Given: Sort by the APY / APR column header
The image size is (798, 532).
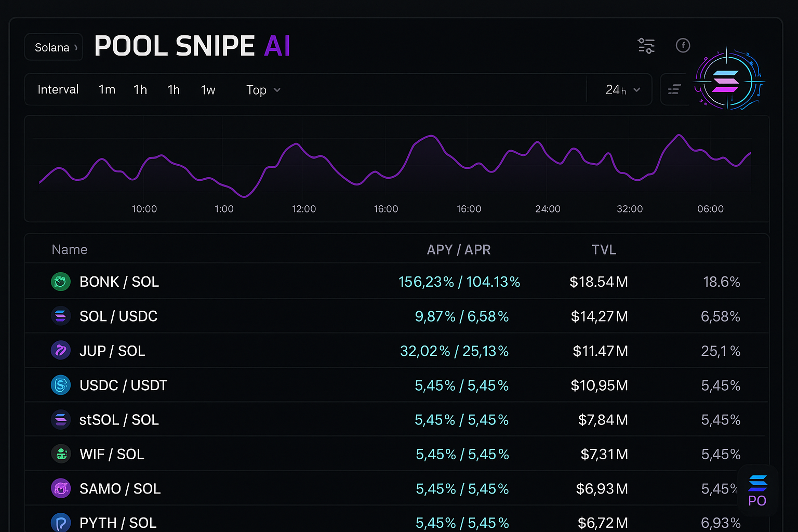Looking at the screenshot, I should 459,250.
